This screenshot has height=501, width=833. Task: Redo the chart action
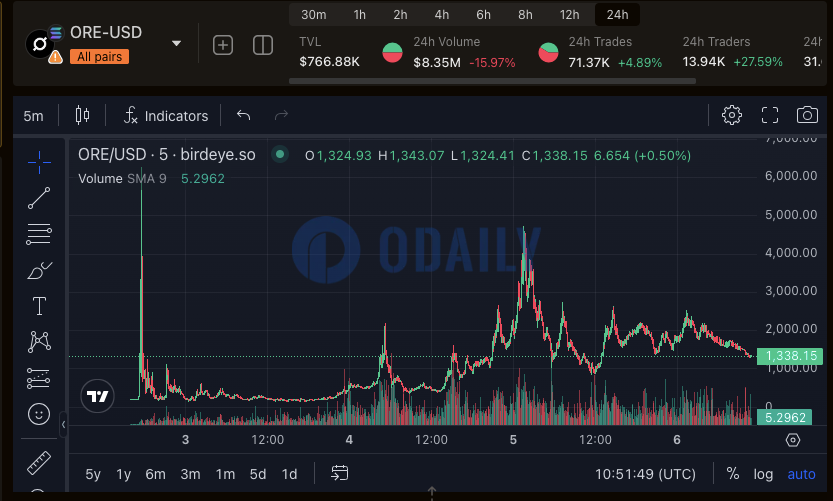281,115
